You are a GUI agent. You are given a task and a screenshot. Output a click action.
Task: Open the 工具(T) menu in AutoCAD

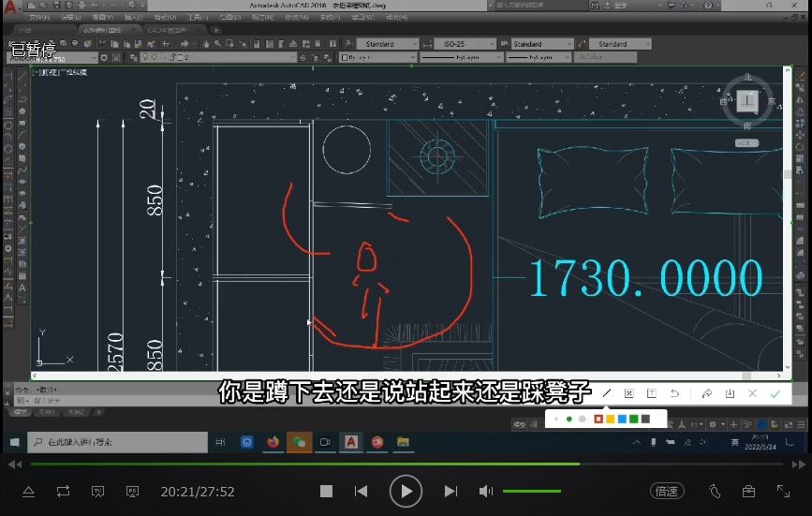pos(196,18)
